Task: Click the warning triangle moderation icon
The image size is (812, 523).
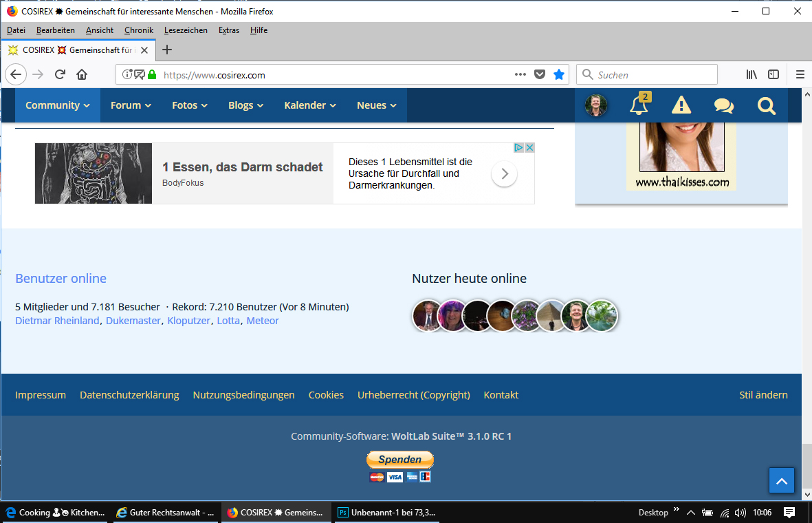Action: pyautogui.click(x=681, y=105)
